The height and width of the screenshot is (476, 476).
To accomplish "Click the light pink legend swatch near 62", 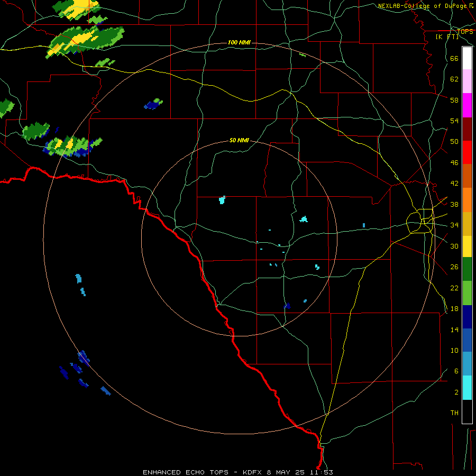I will click(467, 81).
